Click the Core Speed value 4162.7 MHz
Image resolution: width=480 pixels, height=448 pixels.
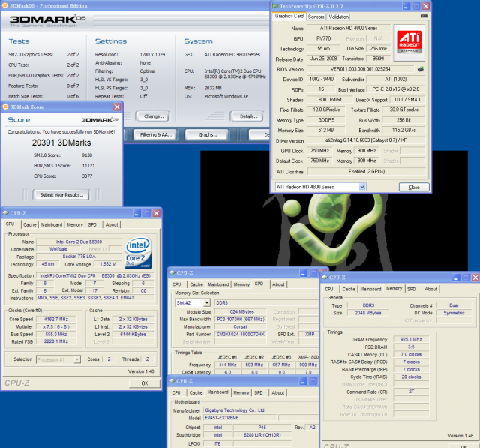[x=56, y=319]
